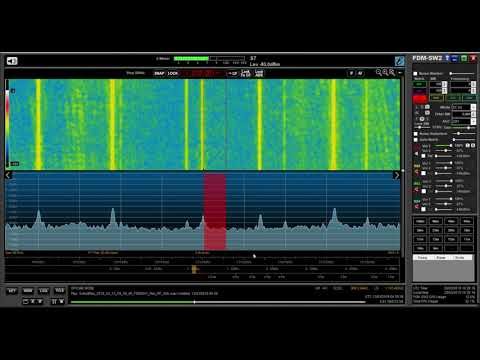The width and height of the screenshot is (480, 360).
Task: Select the 160m band button
Action: pyautogui.click(x=420, y=221)
